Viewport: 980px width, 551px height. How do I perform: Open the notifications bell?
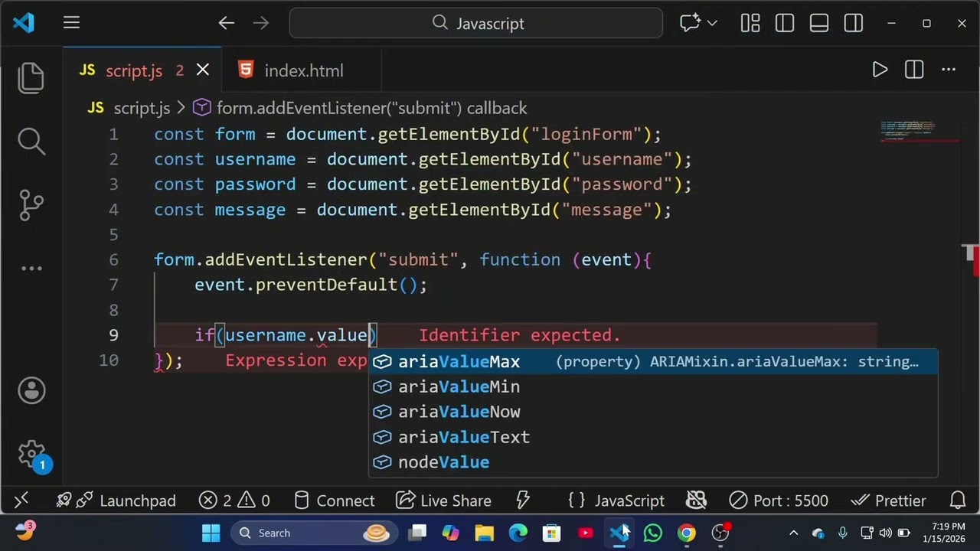tap(958, 500)
